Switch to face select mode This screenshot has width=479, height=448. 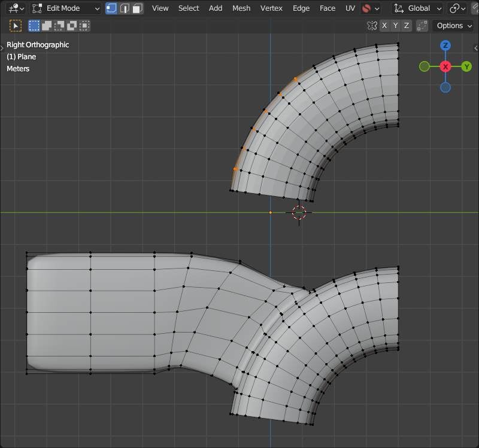138,8
